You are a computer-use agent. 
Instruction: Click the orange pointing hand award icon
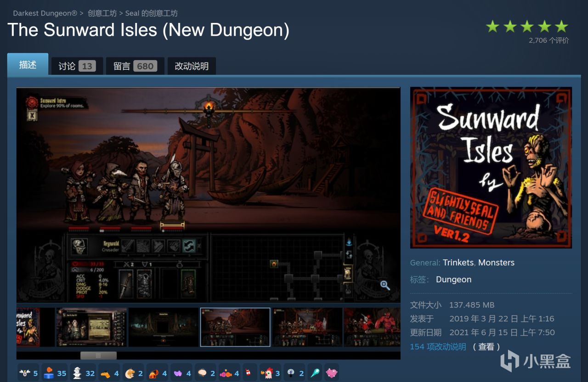coord(105,373)
